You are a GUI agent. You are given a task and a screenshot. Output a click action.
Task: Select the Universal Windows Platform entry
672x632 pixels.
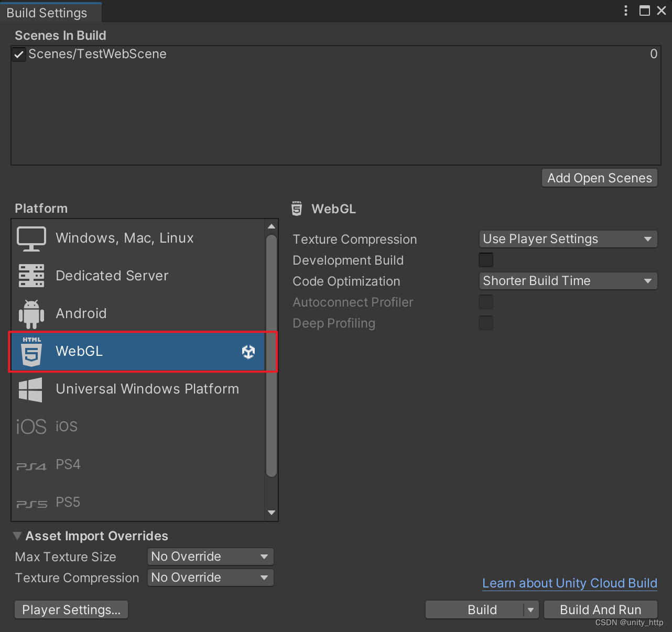[x=138, y=389]
